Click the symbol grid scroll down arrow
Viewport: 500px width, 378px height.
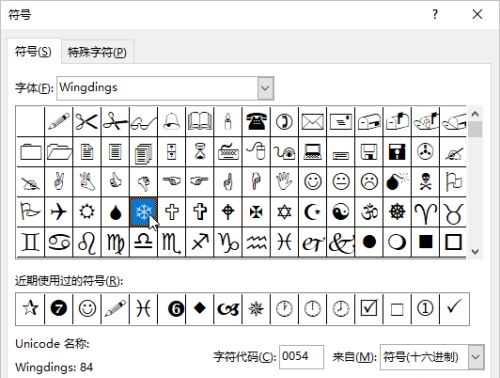[x=475, y=251]
